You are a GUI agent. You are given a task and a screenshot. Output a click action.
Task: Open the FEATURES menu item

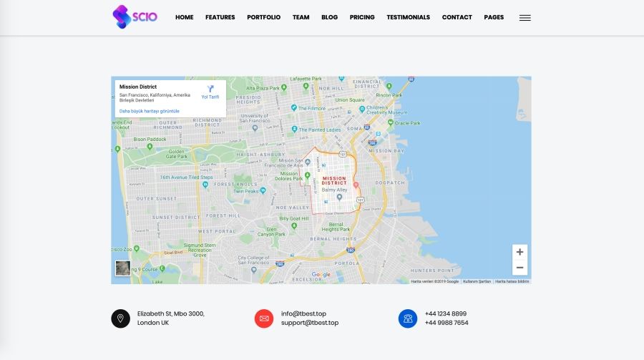coord(220,17)
